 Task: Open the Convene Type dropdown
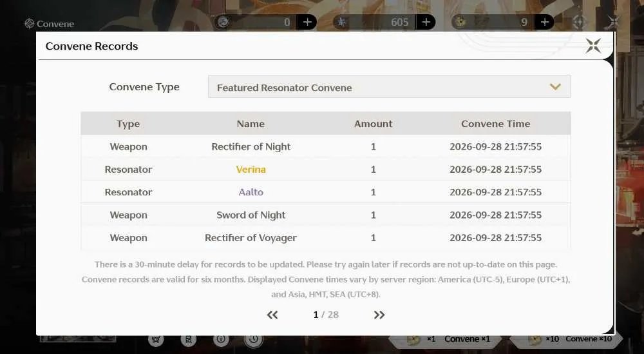point(390,87)
